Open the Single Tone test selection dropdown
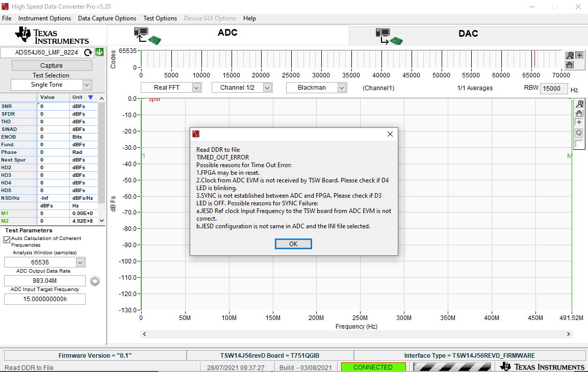 click(87, 85)
